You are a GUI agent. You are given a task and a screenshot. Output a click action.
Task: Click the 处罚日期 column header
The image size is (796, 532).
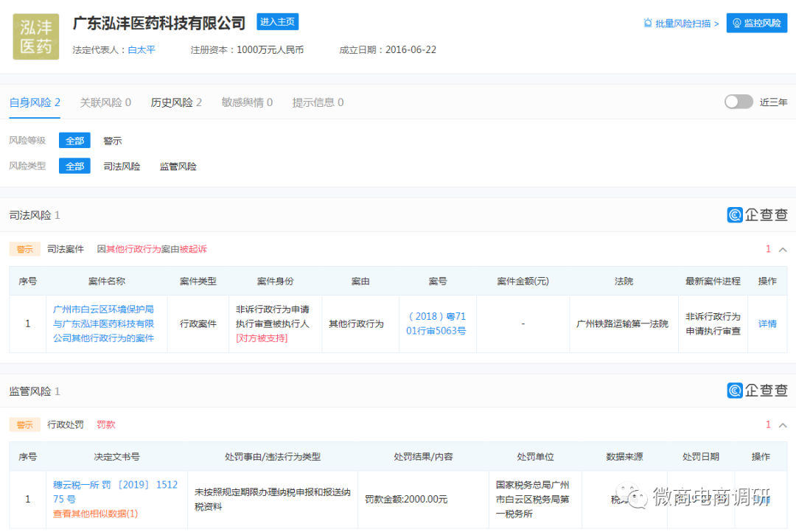pyautogui.click(x=701, y=457)
